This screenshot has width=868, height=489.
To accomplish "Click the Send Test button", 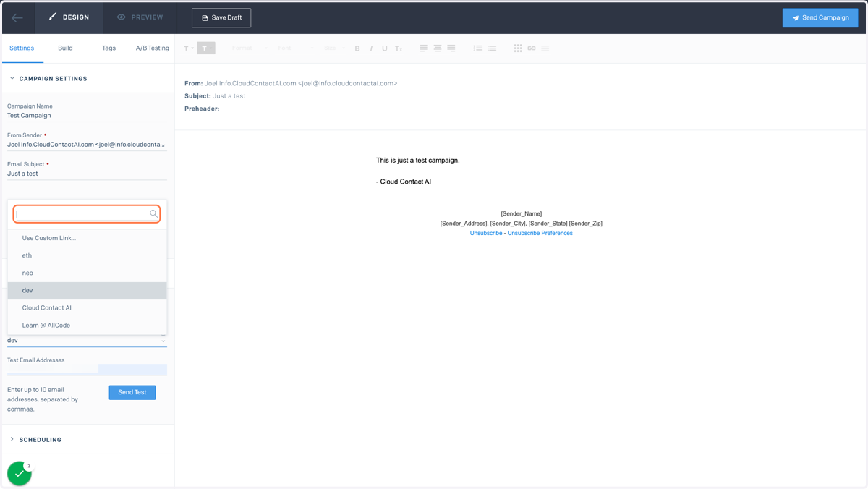I will coord(132,392).
